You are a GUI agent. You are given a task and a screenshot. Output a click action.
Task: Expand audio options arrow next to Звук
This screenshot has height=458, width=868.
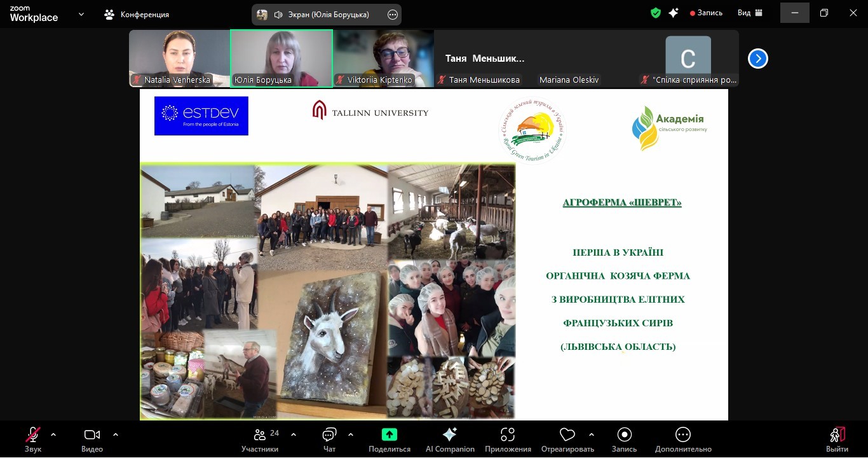pyautogui.click(x=53, y=434)
